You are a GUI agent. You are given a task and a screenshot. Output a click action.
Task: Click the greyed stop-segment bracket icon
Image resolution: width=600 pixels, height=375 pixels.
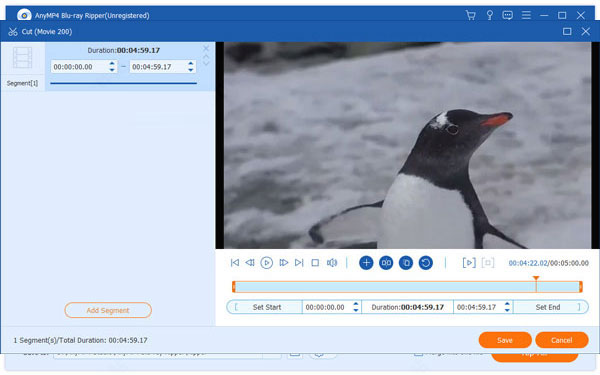[x=488, y=263]
